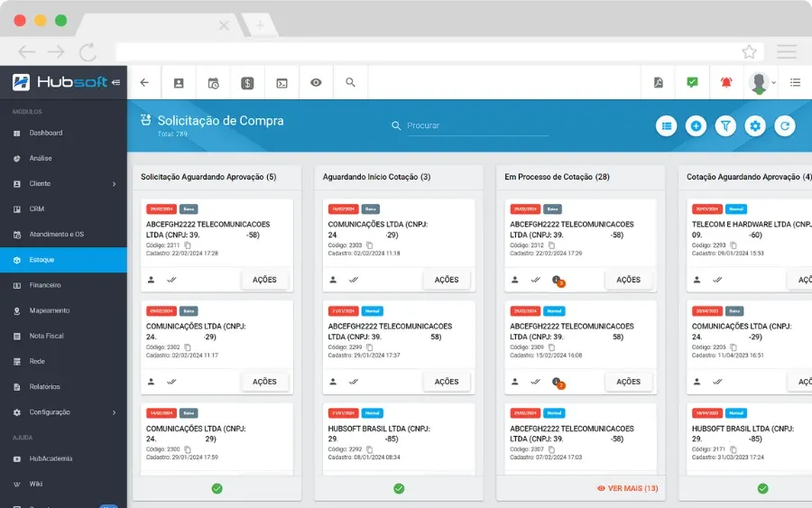Screen dimensions: 812x508
Task: Open a new browser tab
Action: 260,25
